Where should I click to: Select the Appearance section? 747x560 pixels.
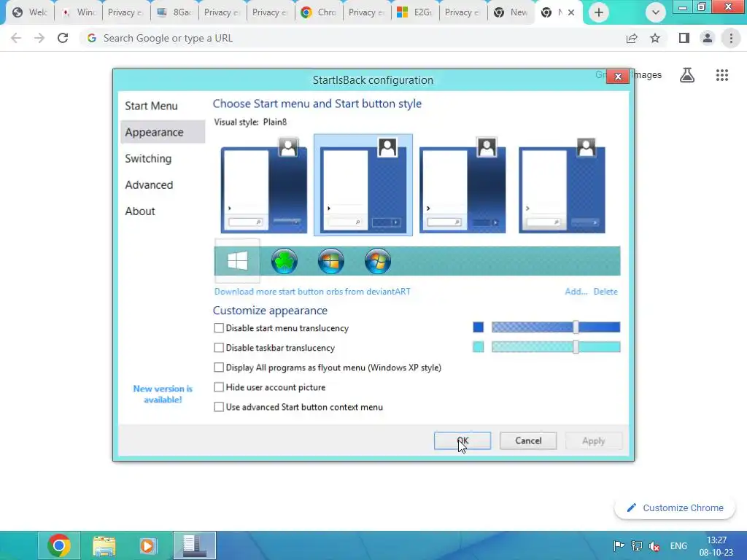click(x=163, y=132)
